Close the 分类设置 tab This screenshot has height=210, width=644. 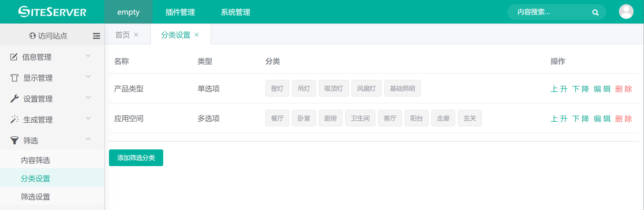point(197,35)
